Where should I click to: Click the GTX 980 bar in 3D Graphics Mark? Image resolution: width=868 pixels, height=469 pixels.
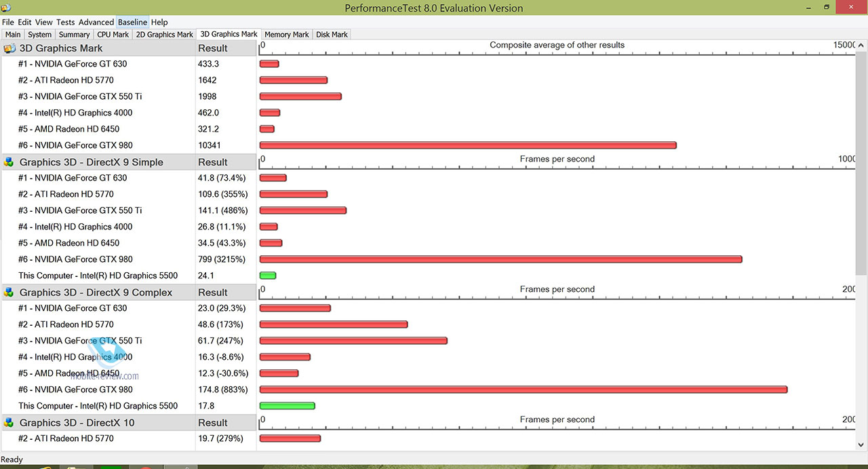click(x=468, y=145)
